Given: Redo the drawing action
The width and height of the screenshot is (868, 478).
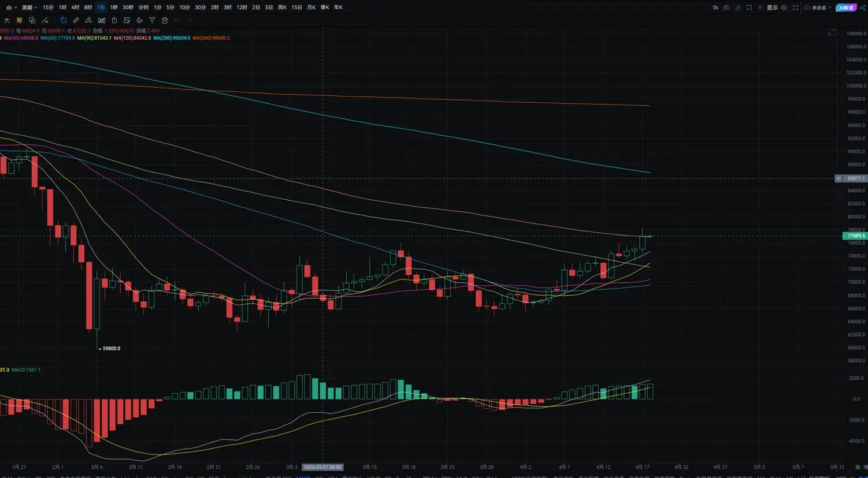Looking at the screenshot, I should (x=190, y=20).
